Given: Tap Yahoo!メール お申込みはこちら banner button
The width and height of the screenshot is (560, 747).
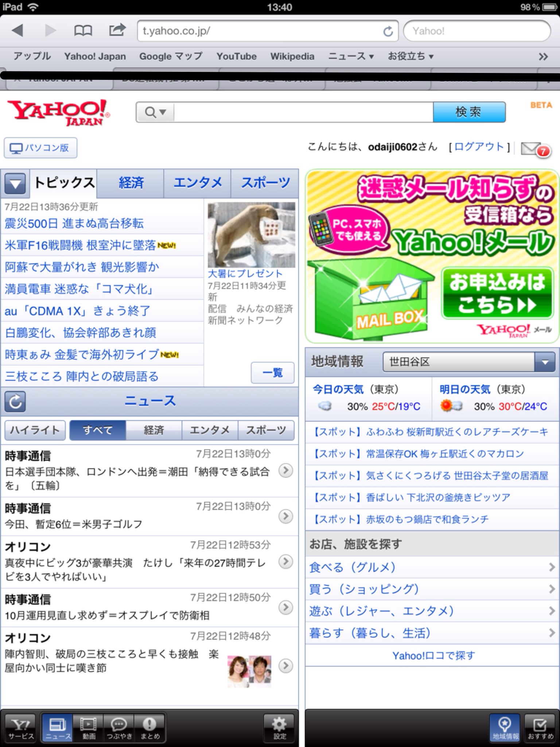Looking at the screenshot, I should [497, 293].
